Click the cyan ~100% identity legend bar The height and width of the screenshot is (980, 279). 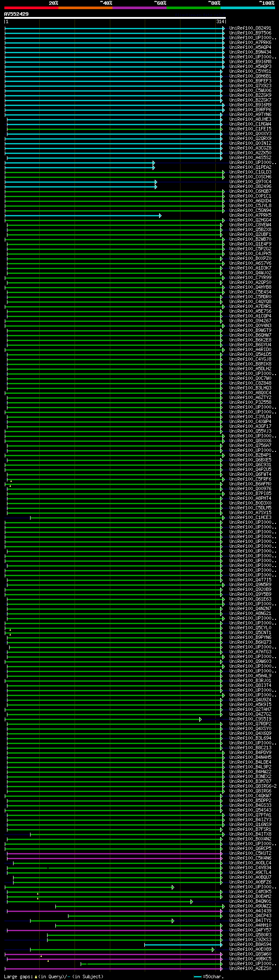(247, 7)
